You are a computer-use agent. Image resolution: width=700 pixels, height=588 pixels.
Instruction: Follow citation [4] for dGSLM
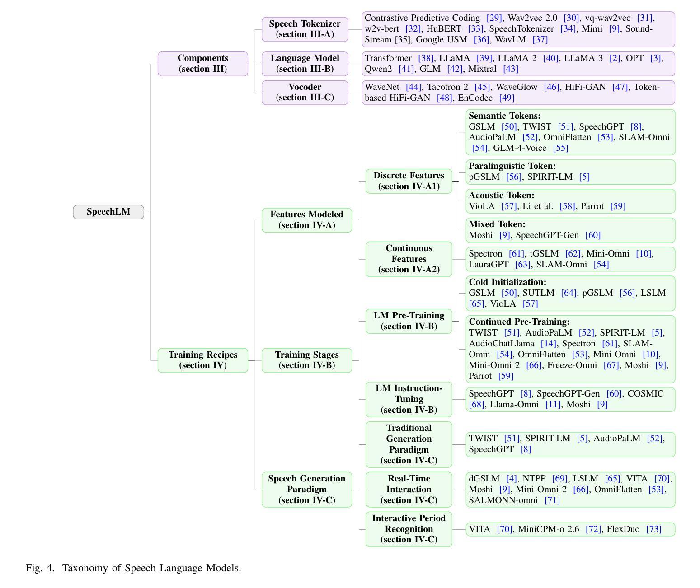pyautogui.click(x=512, y=479)
